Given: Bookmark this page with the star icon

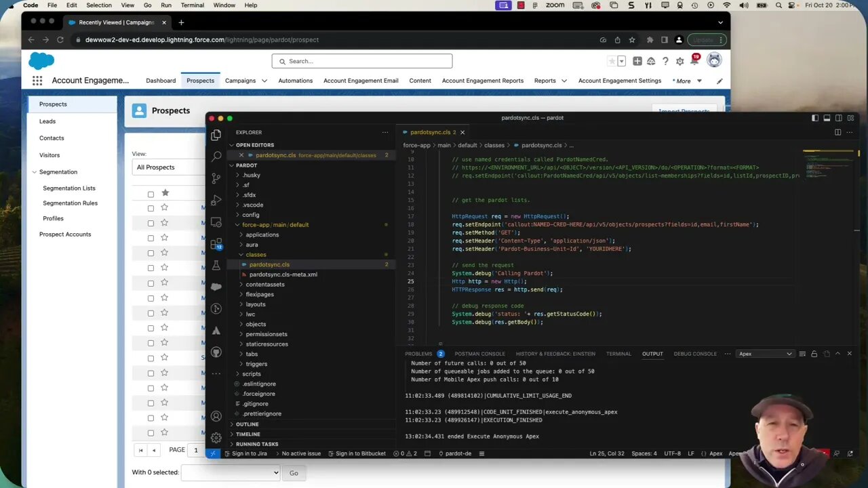Looking at the screenshot, I should (x=632, y=40).
